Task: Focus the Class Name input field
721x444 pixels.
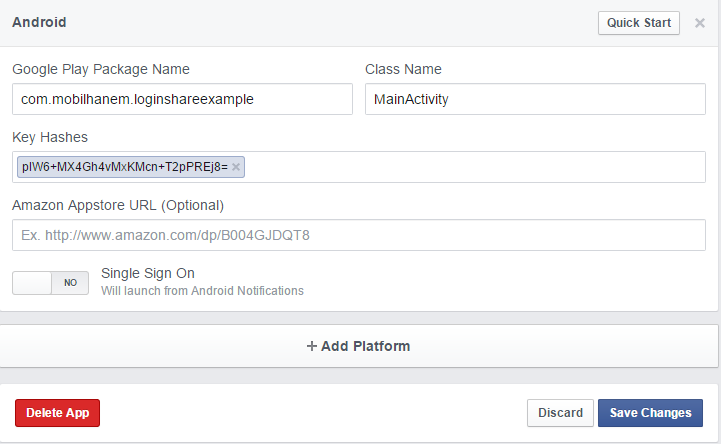Action: (535, 99)
